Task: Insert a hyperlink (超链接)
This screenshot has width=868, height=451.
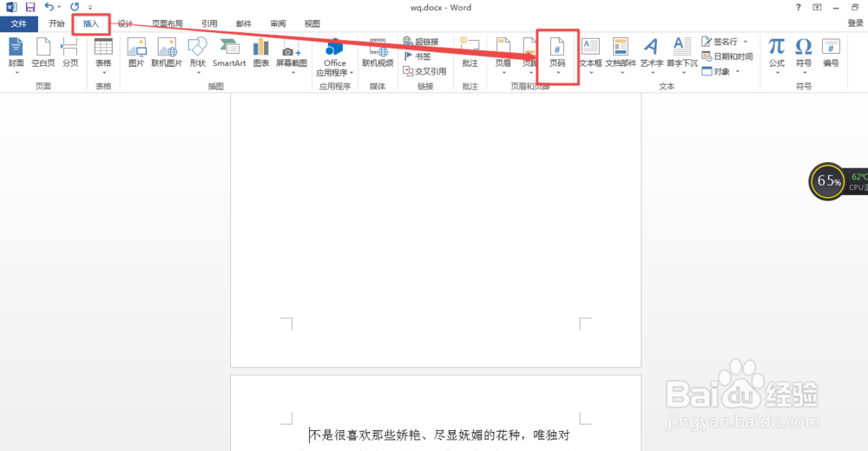Action: [x=421, y=42]
